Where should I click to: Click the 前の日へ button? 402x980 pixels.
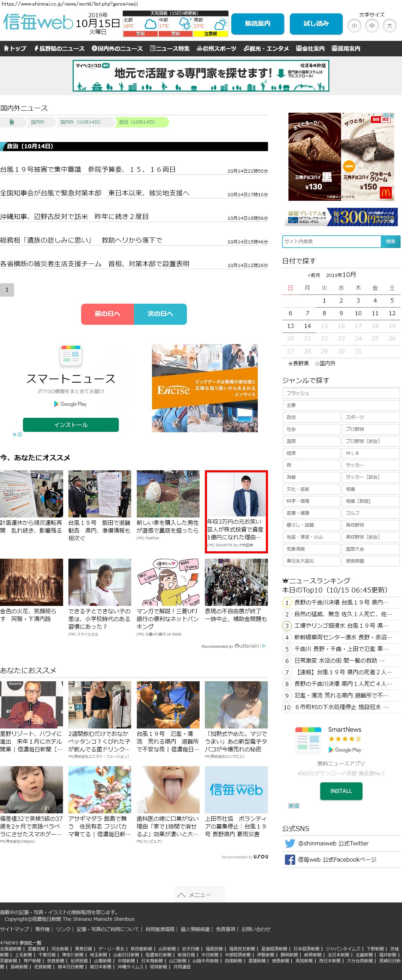[x=107, y=314]
